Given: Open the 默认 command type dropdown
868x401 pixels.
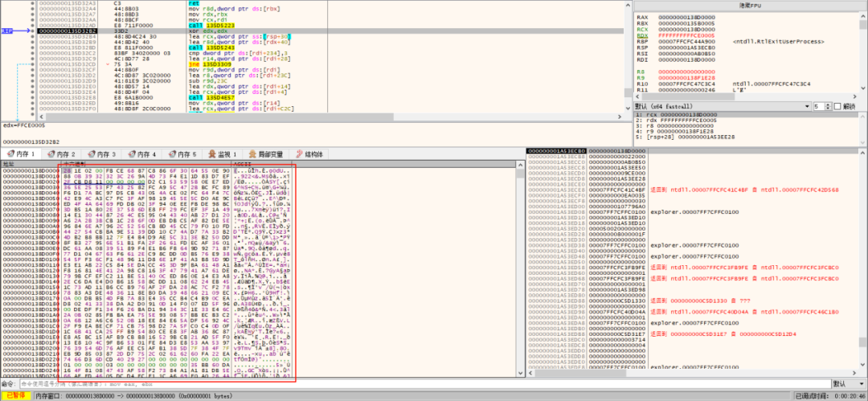Looking at the screenshot, I should pyautogui.click(x=849, y=384).
